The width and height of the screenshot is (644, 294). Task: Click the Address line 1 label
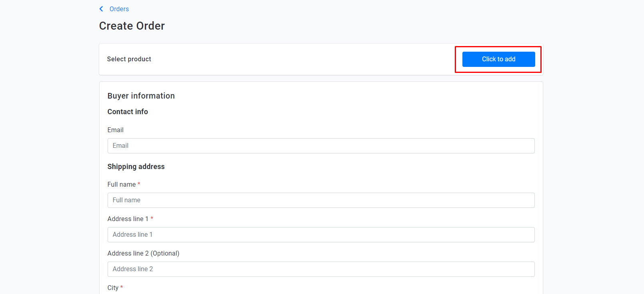click(x=128, y=219)
